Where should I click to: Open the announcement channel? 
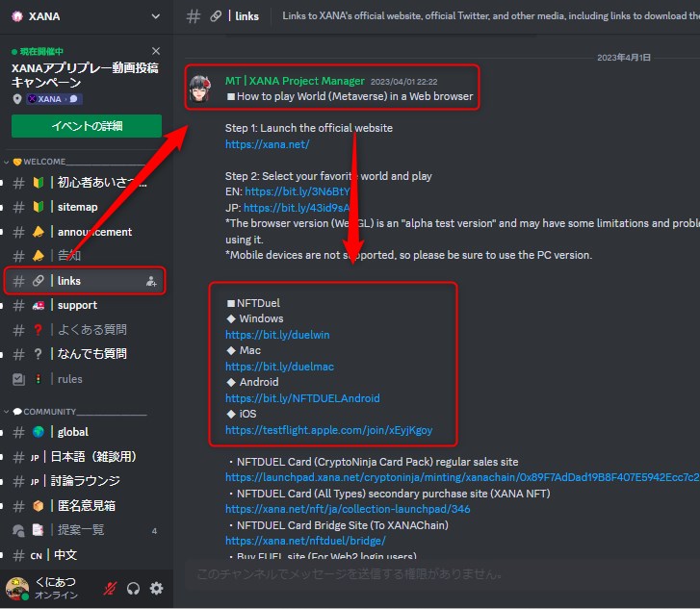[85, 232]
